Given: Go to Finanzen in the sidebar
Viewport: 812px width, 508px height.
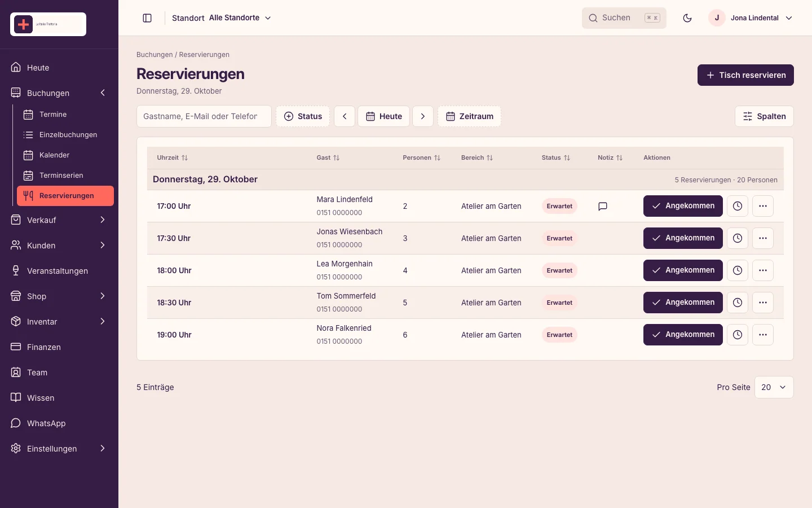Looking at the screenshot, I should 59,347.
